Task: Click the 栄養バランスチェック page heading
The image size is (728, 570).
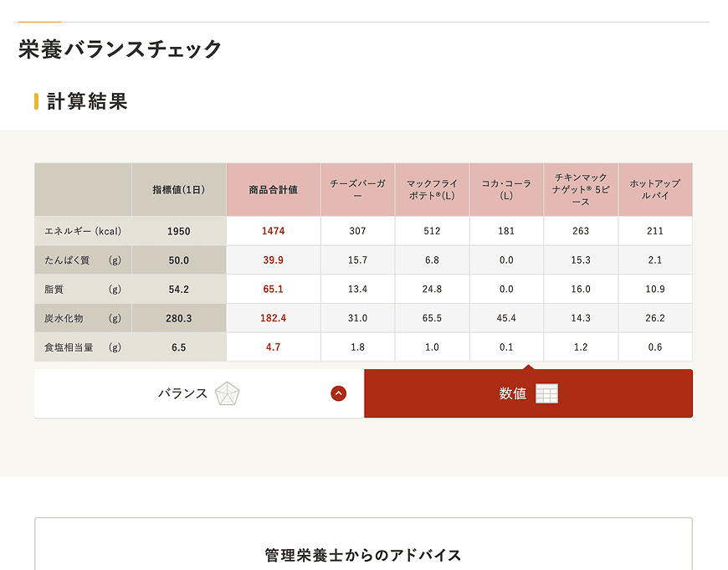Action: (x=120, y=49)
